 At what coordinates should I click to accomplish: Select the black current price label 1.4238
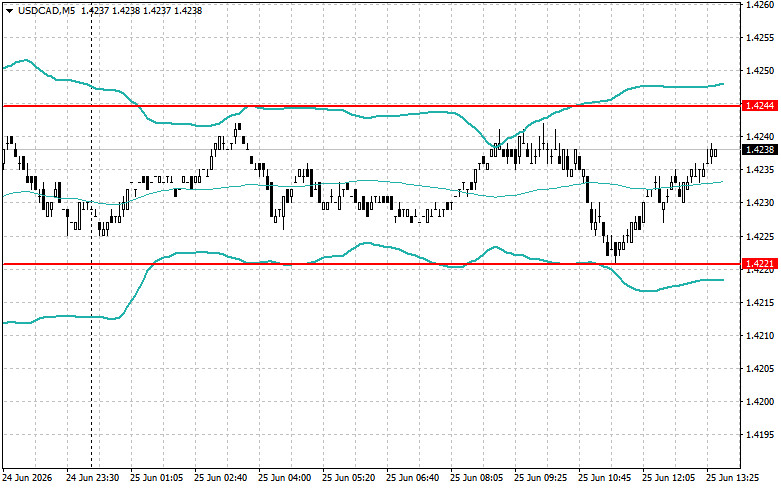759,149
